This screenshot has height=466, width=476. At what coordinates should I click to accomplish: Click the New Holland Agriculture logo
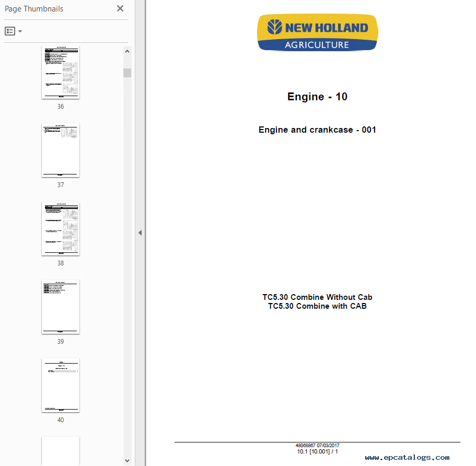(318, 32)
